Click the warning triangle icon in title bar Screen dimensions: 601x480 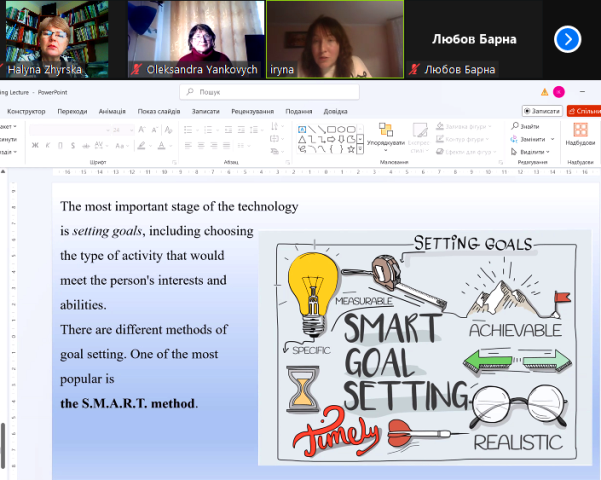coord(545,92)
